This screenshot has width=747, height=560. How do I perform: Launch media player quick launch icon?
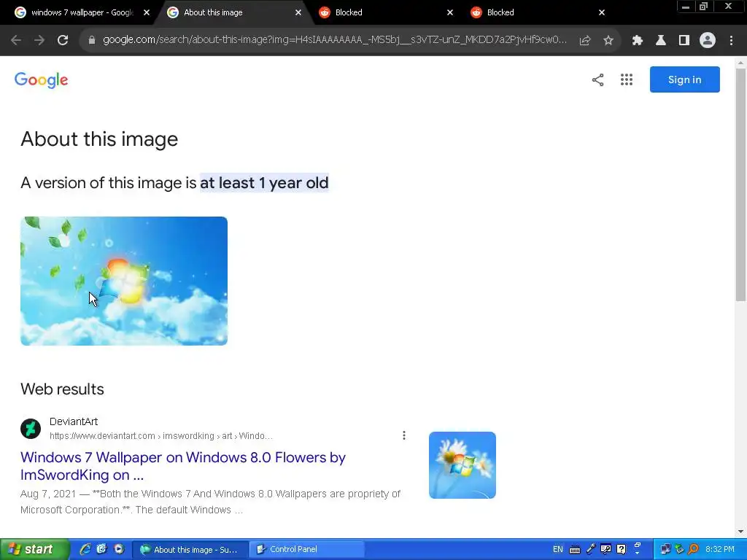119,549
